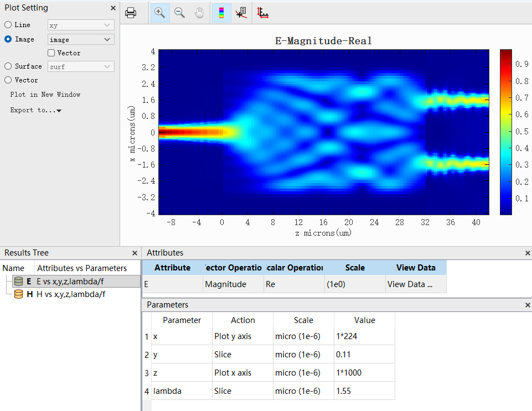Screen dimensions: 532x411
Task: Select the Line radio button
Action: tap(8, 25)
